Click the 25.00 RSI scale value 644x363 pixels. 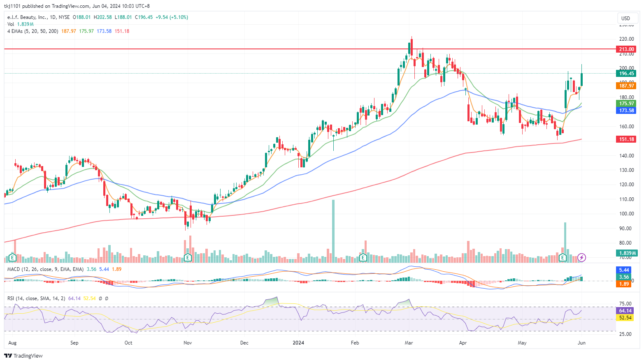point(625,334)
